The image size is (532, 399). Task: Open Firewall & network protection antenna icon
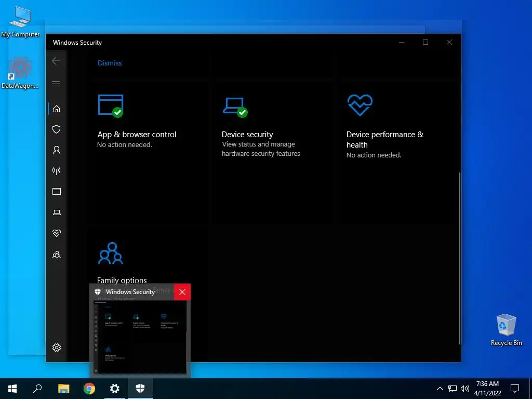coord(57,170)
